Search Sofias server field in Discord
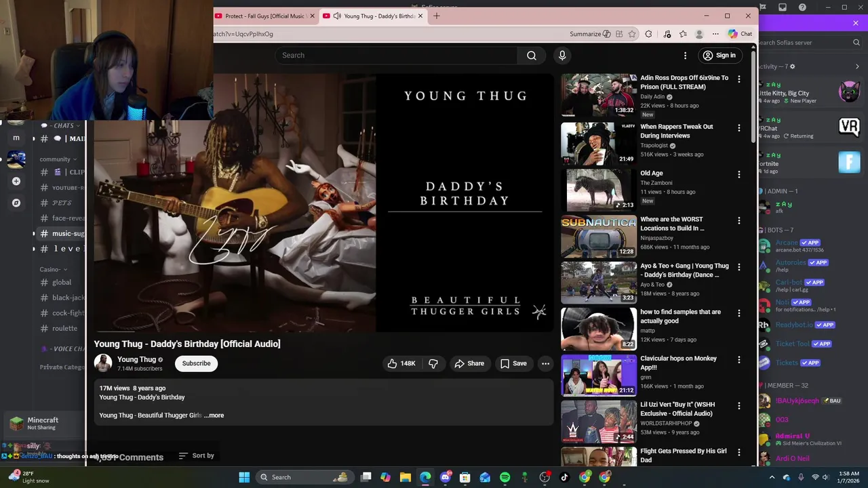Screen dimensions: 868x488 pyautogui.click(x=809, y=43)
